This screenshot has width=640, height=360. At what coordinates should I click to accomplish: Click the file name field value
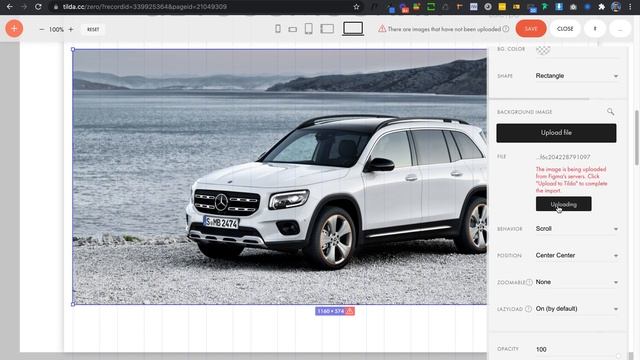[563, 157]
